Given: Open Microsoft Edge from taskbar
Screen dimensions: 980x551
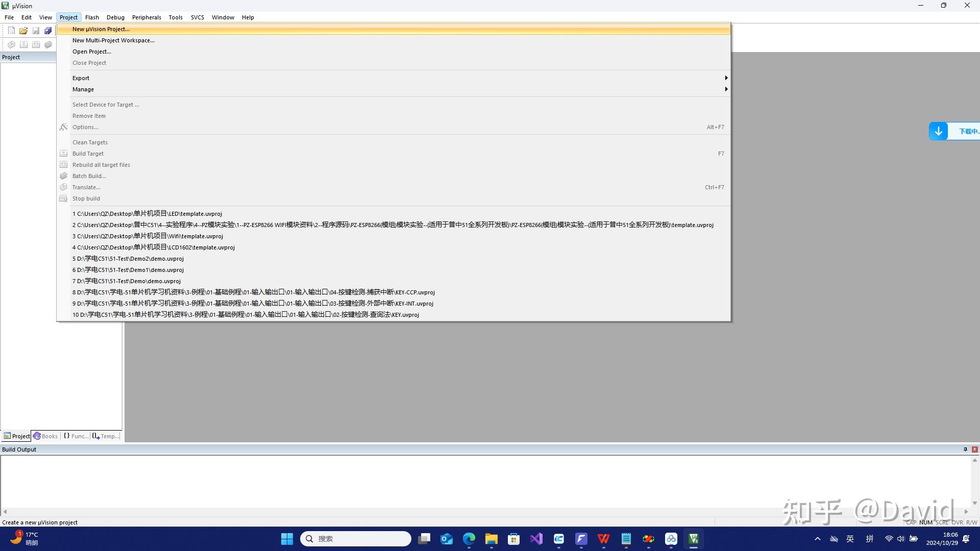Looking at the screenshot, I should [469, 539].
